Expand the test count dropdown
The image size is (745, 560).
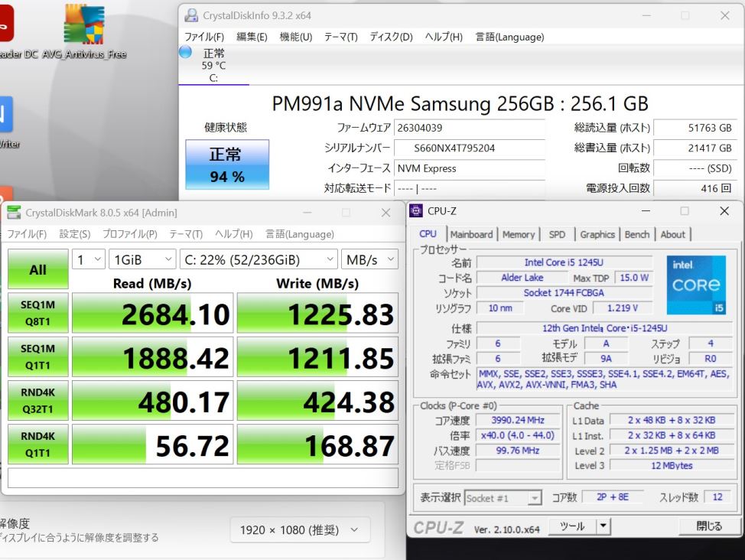(x=89, y=260)
